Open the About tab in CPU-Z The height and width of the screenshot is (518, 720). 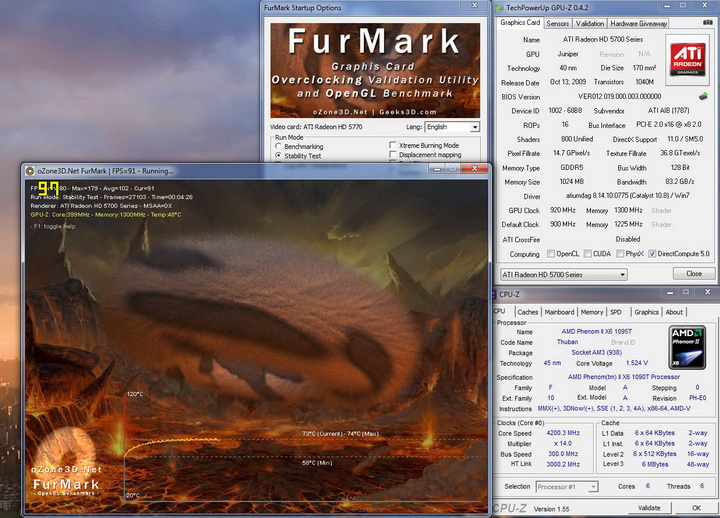pos(674,312)
